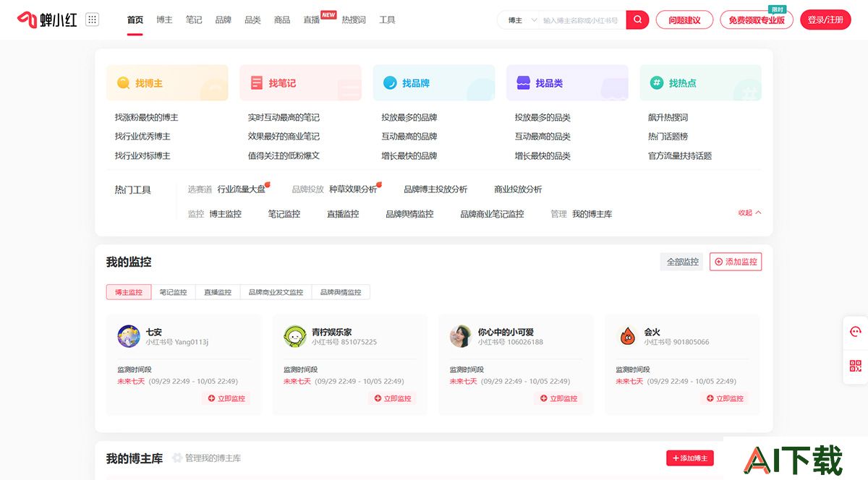Click the 找品类 category icon

pos(523,83)
